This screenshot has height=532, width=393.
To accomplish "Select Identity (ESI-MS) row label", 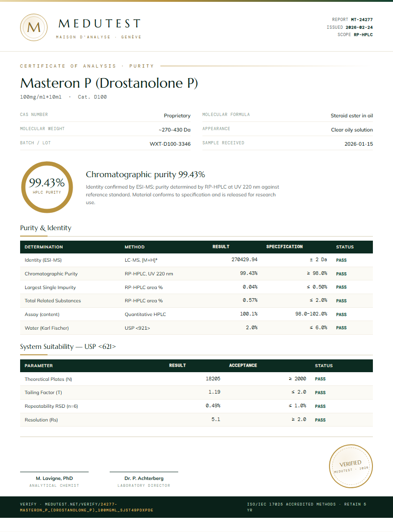I will (x=43, y=260).
